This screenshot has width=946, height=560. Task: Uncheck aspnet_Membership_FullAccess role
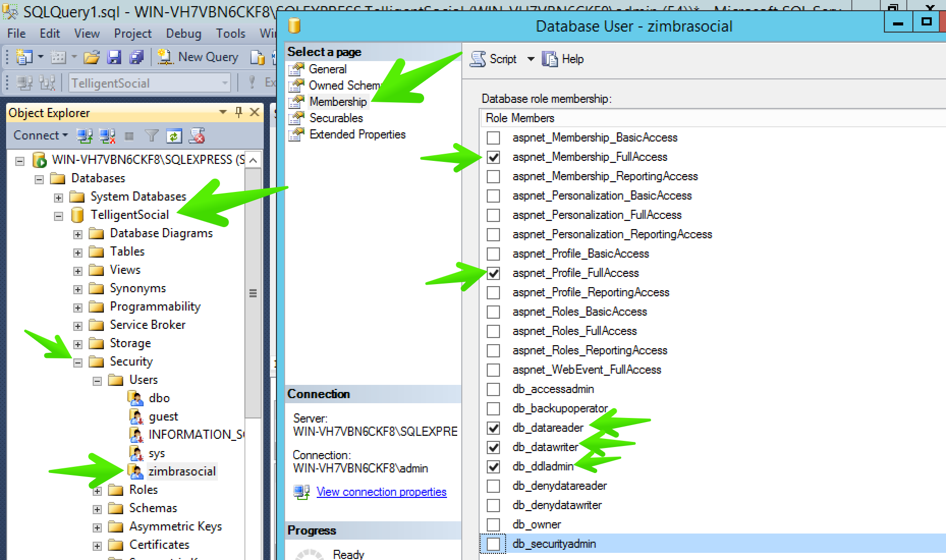click(493, 157)
